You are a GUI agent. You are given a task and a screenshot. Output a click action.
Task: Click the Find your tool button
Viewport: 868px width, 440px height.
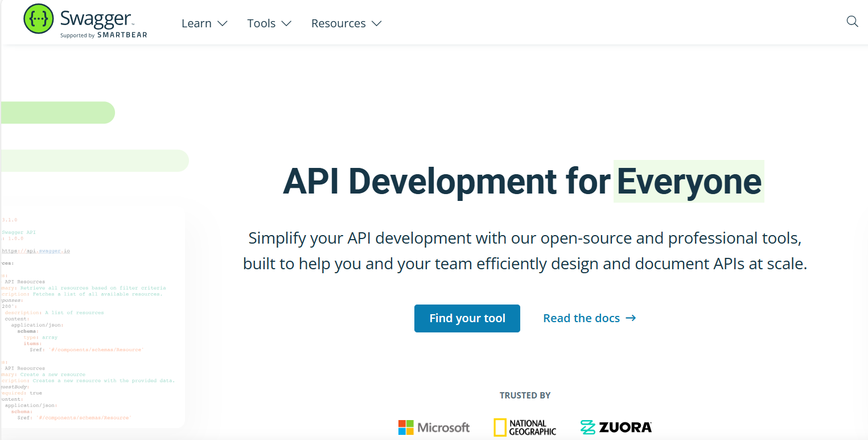pos(467,318)
